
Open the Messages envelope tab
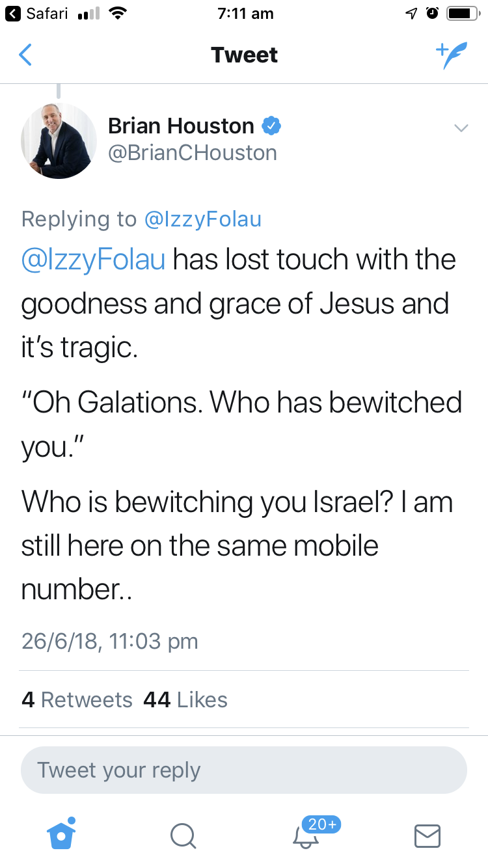pos(427,836)
